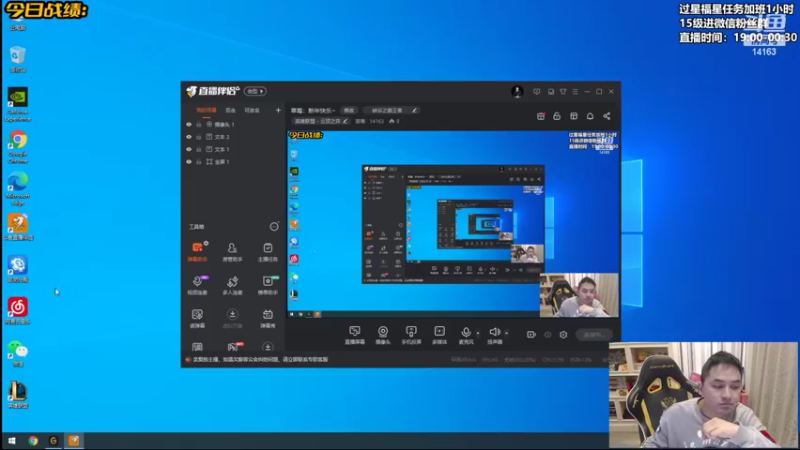Select the third scene tab

pyautogui.click(x=252, y=110)
